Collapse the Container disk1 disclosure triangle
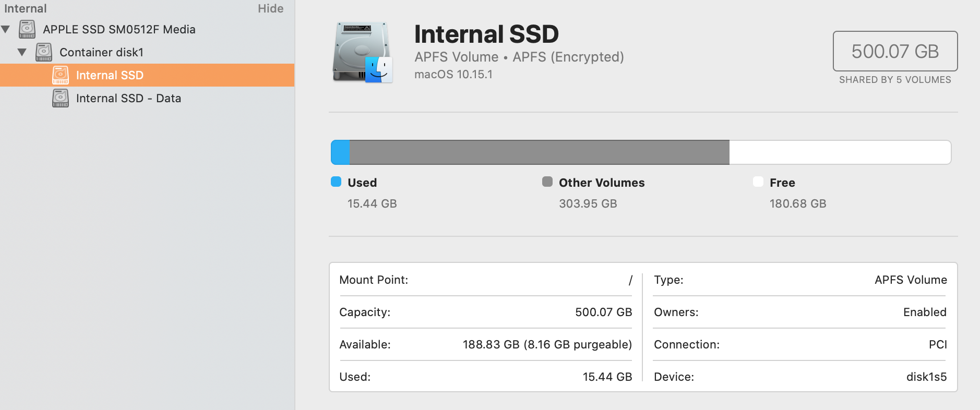The height and width of the screenshot is (410, 980). [x=22, y=52]
